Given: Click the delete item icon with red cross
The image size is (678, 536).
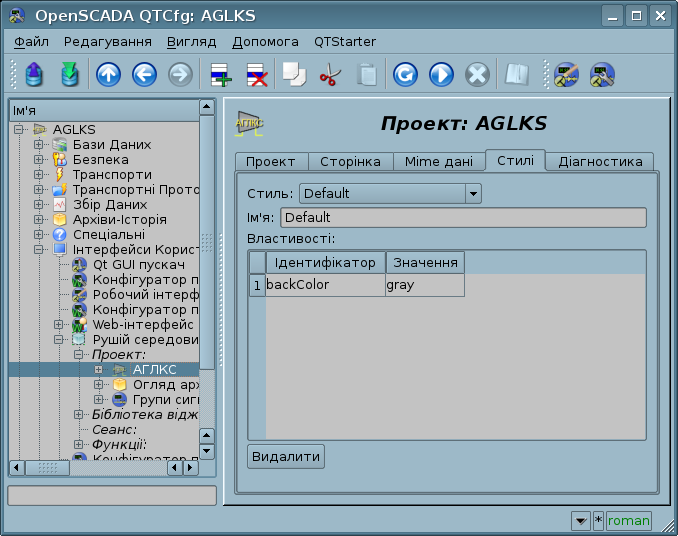Looking at the screenshot, I should click(x=257, y=74).
